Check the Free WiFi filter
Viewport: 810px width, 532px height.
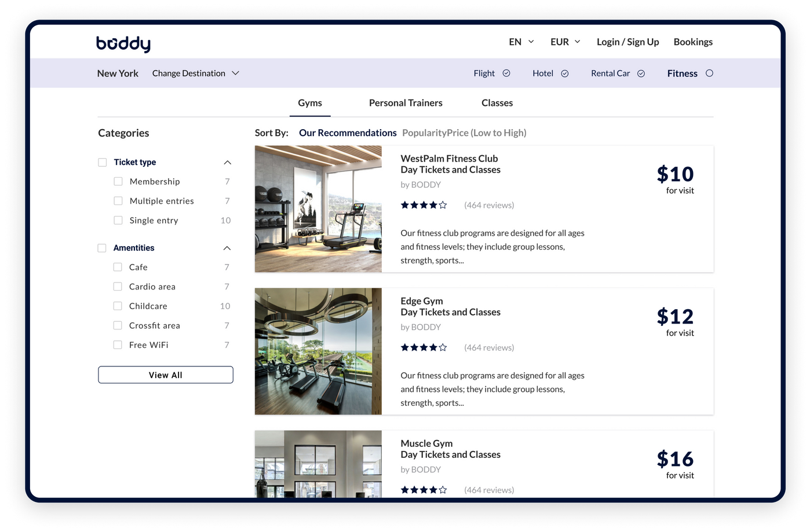tap(118, 345)
